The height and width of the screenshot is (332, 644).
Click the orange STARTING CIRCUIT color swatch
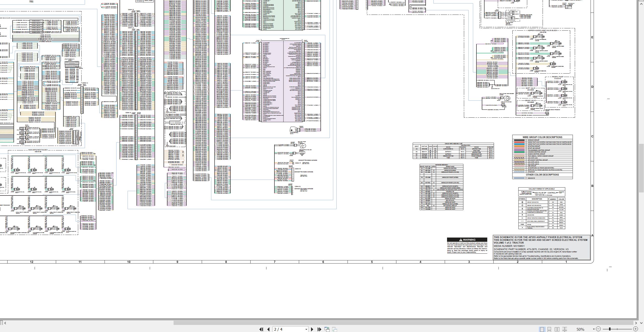pos(519,146)
